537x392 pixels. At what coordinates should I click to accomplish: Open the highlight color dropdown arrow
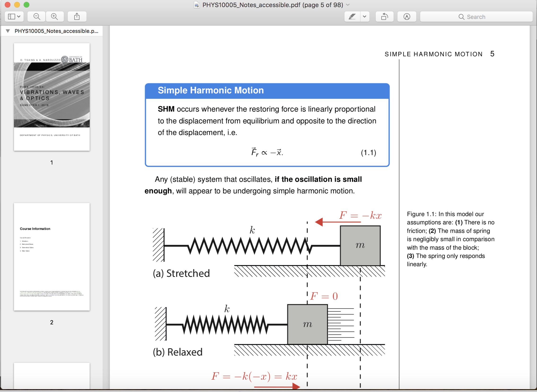click(365, 17)
